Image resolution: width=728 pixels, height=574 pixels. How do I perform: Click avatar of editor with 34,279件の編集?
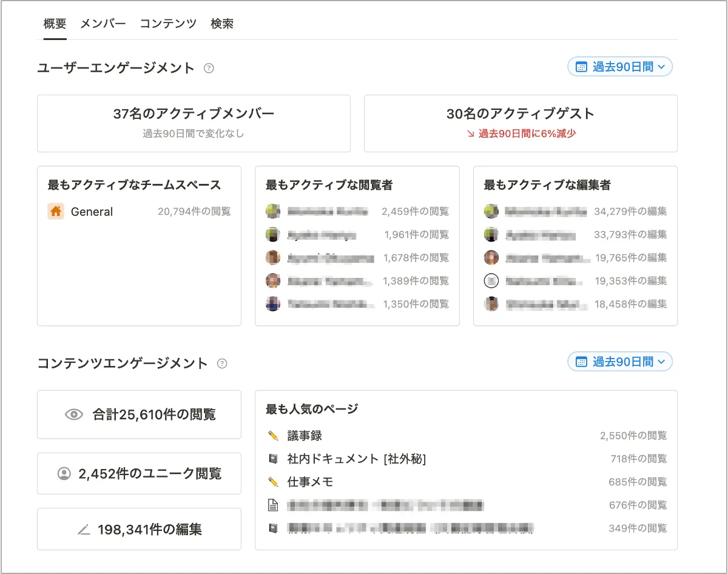[491, 211]
